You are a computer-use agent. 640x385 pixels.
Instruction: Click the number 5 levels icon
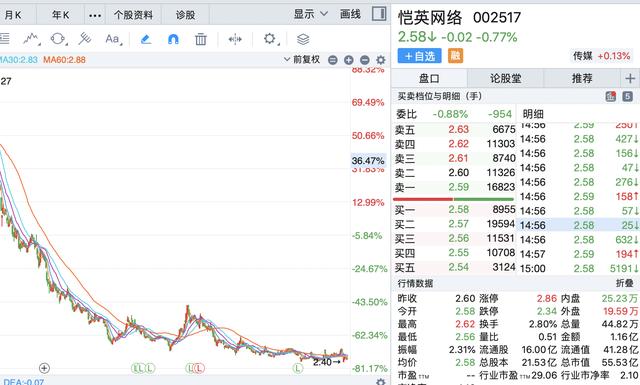pos(627,96)
